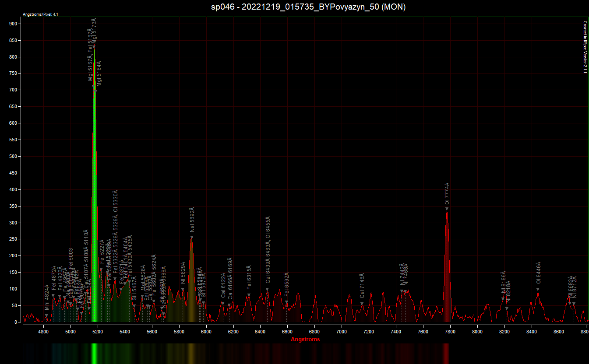Viewport: 589px width, 364px height.
Task: Click the red Angstroms x-axis title
Action: tap(305, 339)
